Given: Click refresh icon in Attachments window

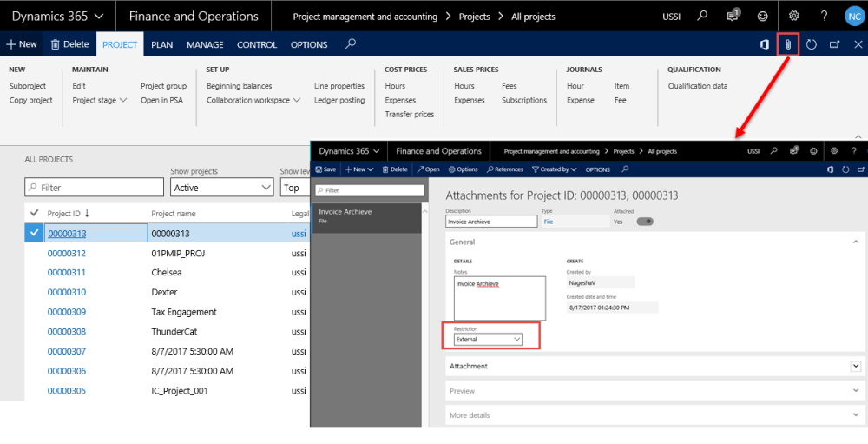Looking at the screenshot, I should click(845, 169).
